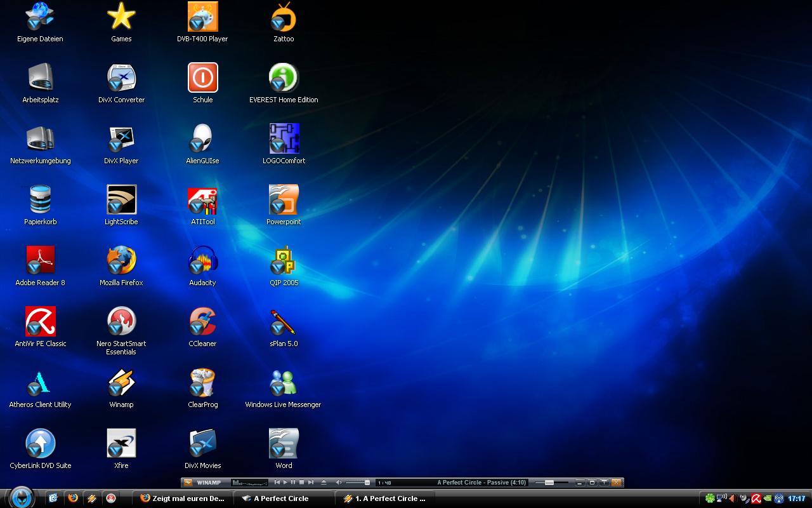This screenshot has height=508, width=812.
Task: Click the Winamp elapsed time 1:48
Action: pos(384,483)
